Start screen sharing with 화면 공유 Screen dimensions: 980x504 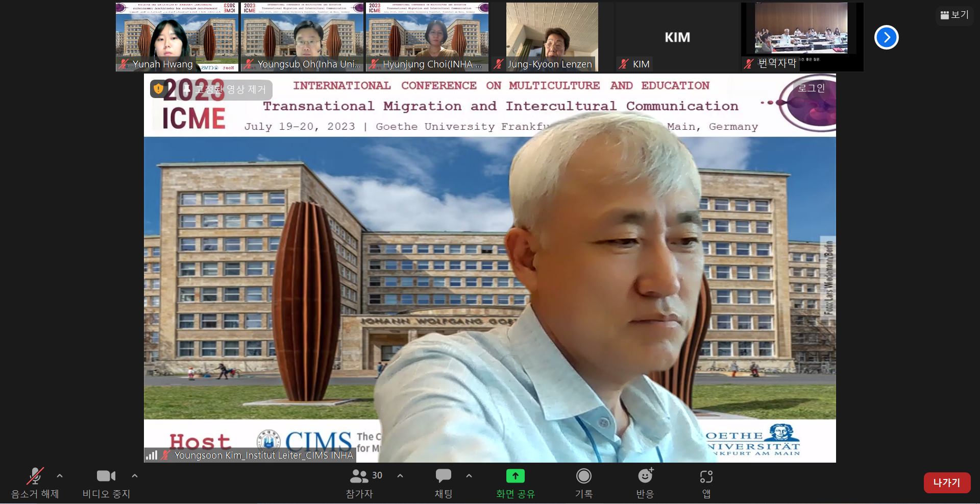point(516,483)
